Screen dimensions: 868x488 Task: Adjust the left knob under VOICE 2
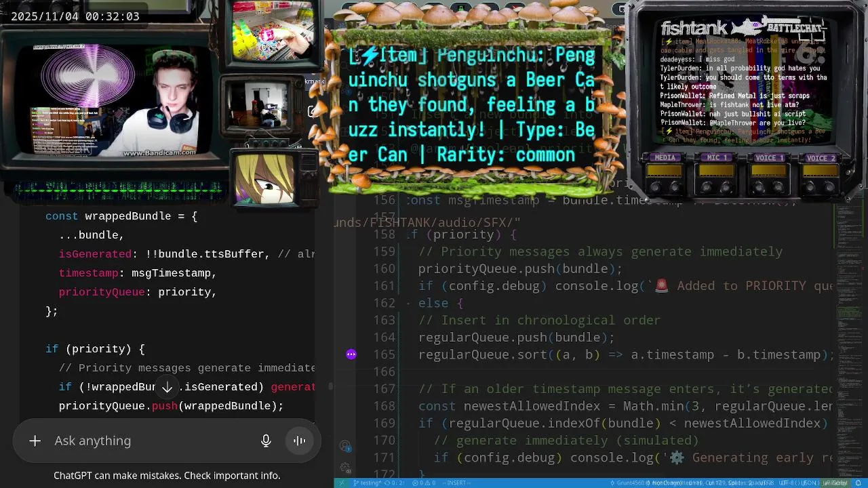[811, 186]
